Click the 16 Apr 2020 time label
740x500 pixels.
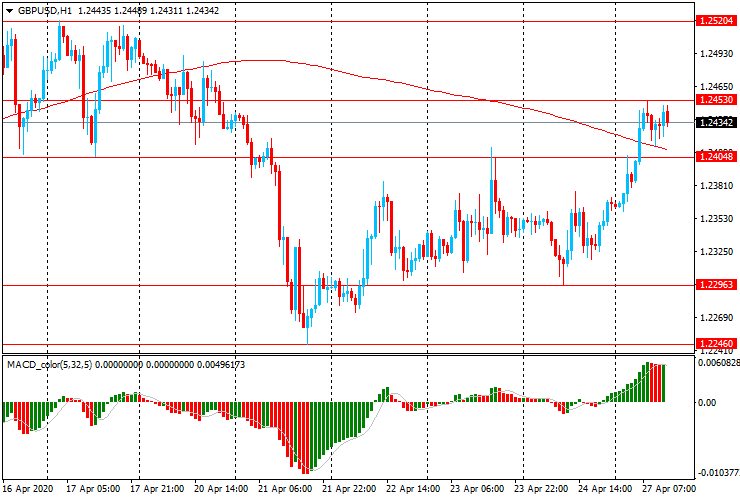click(28, 489)
